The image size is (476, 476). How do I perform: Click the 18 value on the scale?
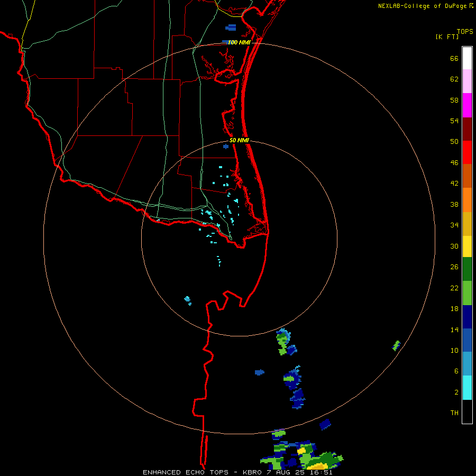point(454,309)
